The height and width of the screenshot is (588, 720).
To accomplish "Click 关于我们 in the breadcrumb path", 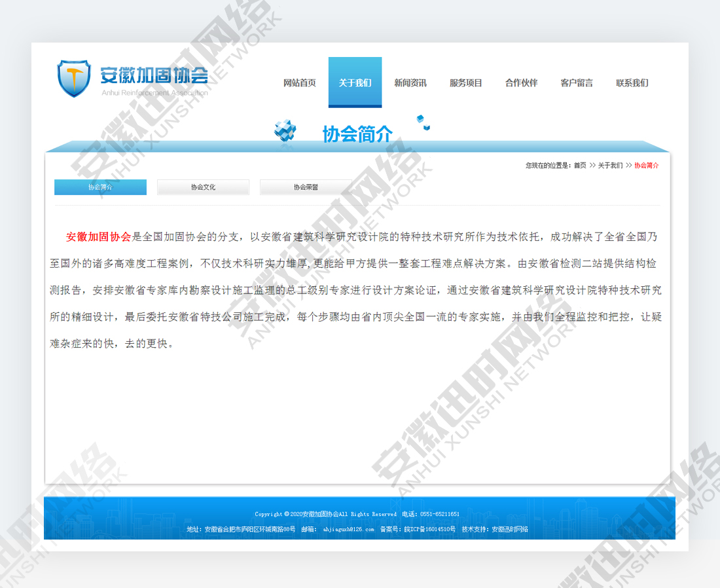I will point(610,166).
